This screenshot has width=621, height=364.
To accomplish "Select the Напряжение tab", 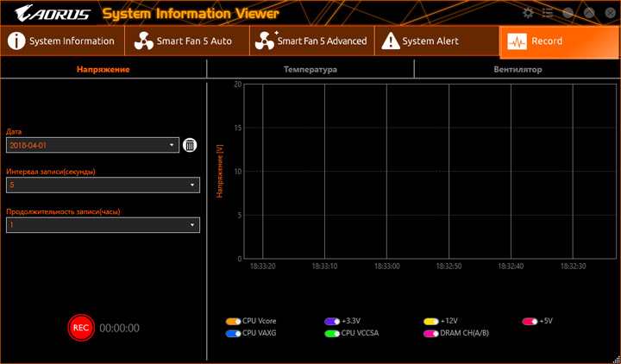I will coord(103,69).
